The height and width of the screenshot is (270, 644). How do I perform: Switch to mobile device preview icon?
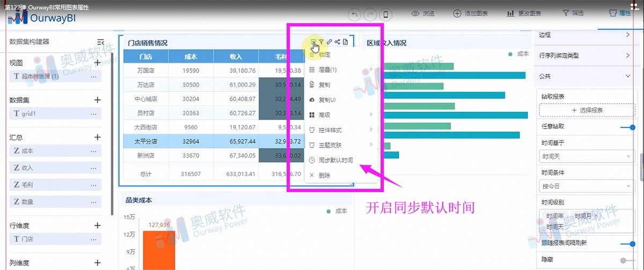[386, 14]
